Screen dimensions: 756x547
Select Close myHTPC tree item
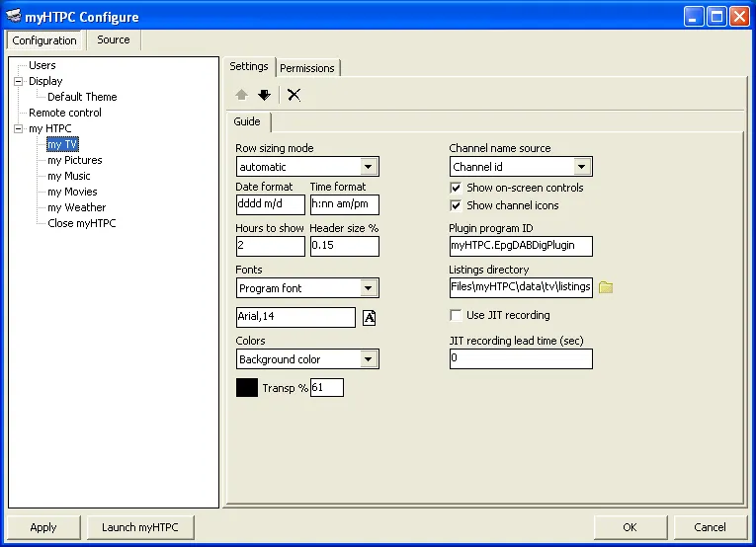(x=81, y=223)
